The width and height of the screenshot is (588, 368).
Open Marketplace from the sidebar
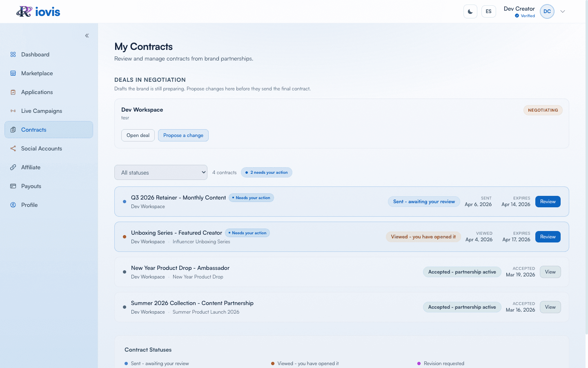click(49, 73)
